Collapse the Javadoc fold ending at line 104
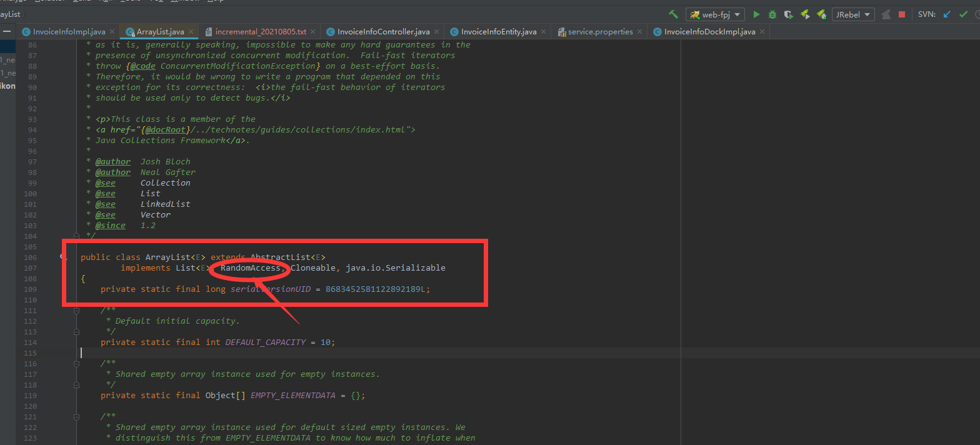Screen dimensions: 980x445 pos(76,236)
